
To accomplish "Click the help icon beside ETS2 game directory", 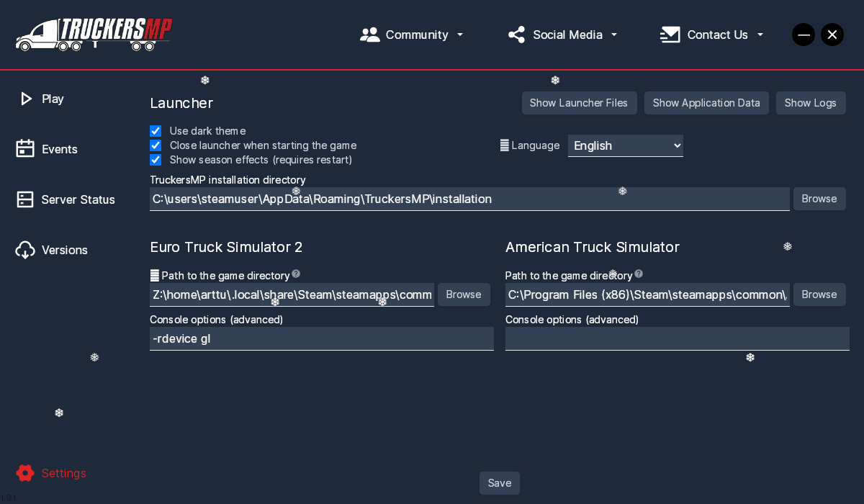I will (x=296, y=274).
